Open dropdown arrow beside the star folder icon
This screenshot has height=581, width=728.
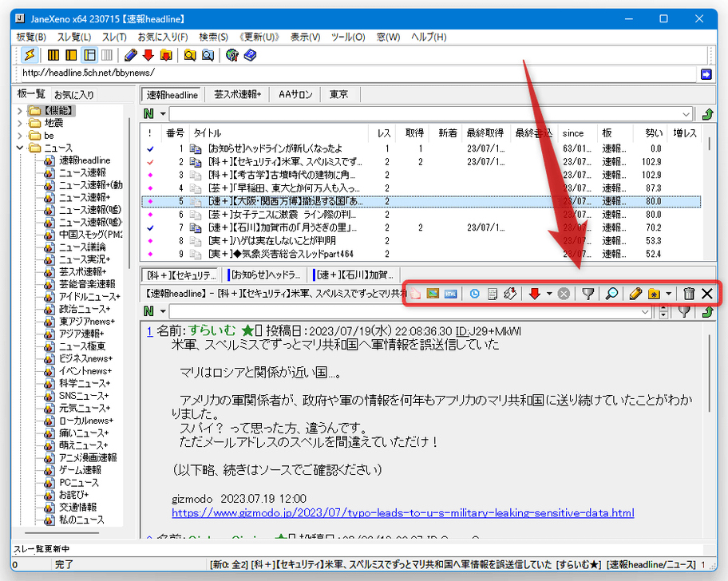[x=668, y=293]
